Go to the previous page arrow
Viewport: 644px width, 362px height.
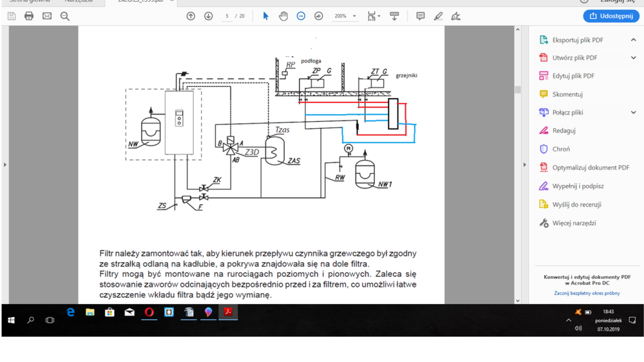[x=191, y=16]
